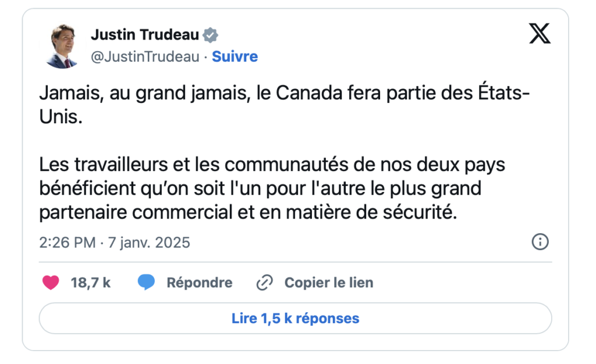596x364 pixels.
Task: Click the reply speech bubble icon
Action: coord(146,283)
